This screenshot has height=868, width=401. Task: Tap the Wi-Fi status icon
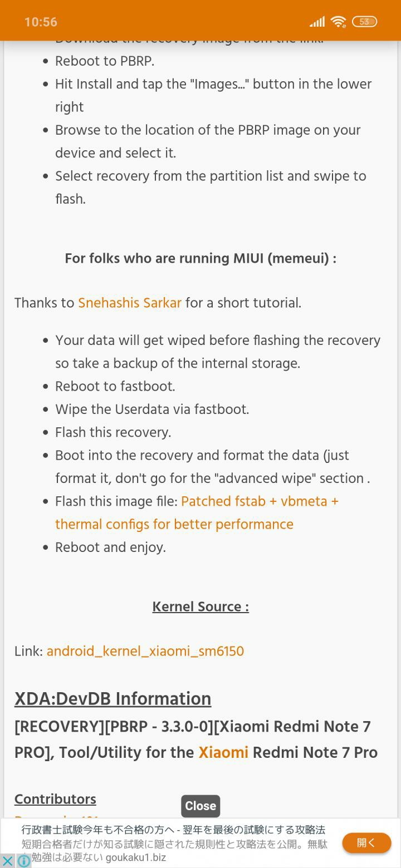338,22
